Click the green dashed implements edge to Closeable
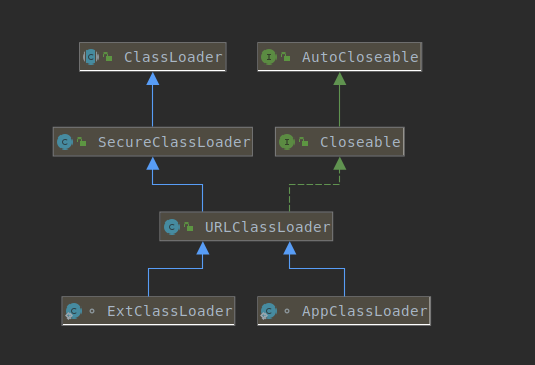 [x=314, y=185]
